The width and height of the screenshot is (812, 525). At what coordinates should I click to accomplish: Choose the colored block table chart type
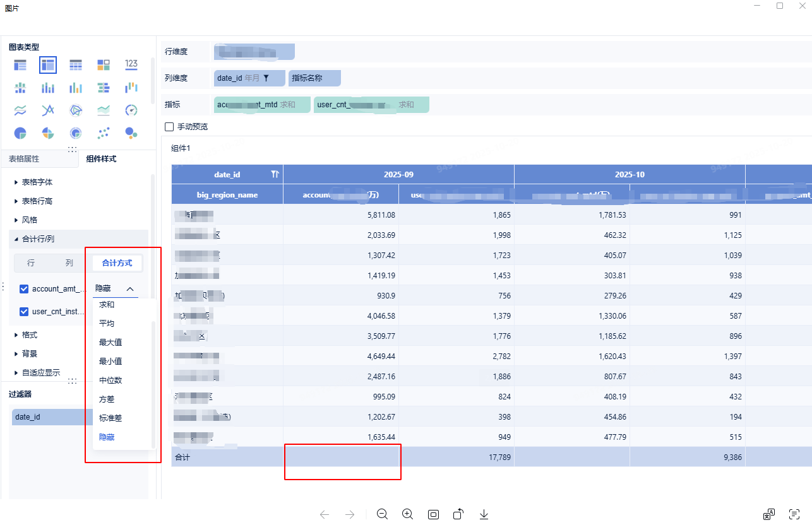[x=104, y=64]
